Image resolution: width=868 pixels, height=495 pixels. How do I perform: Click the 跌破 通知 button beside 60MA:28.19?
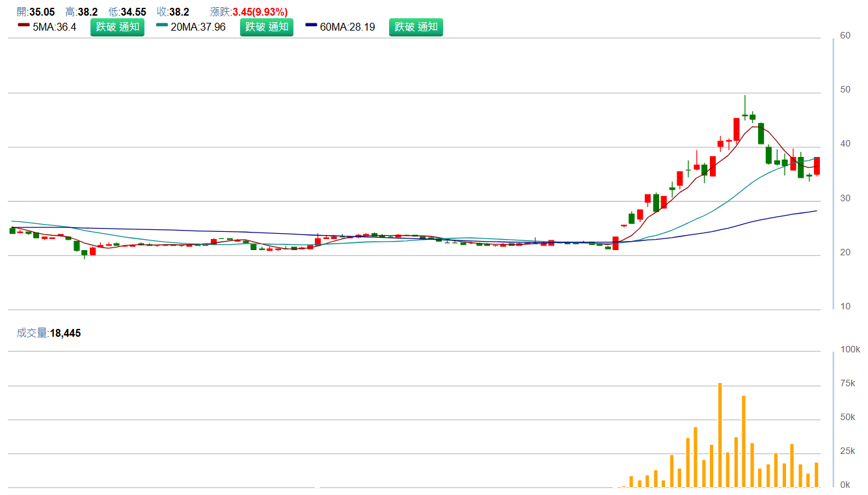[416, 27]
